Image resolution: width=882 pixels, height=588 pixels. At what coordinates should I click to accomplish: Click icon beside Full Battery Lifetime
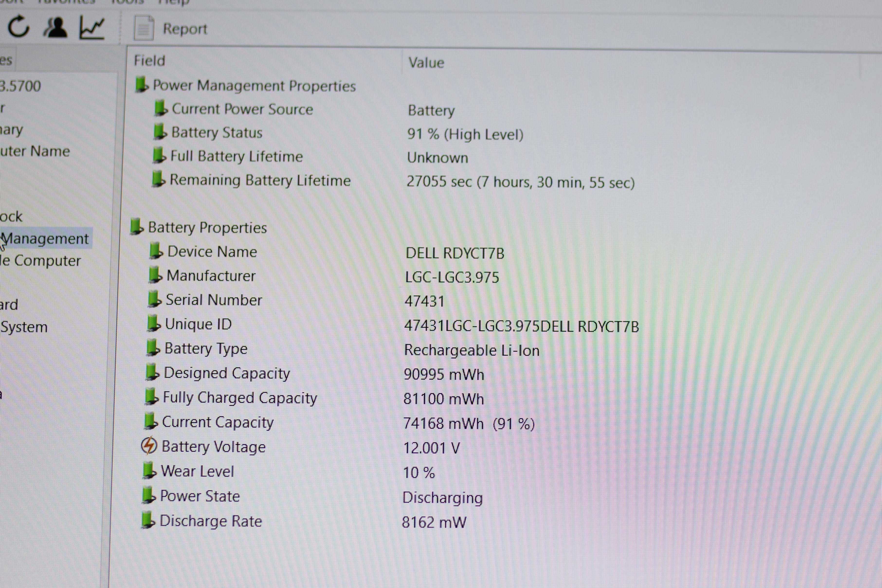159,155
